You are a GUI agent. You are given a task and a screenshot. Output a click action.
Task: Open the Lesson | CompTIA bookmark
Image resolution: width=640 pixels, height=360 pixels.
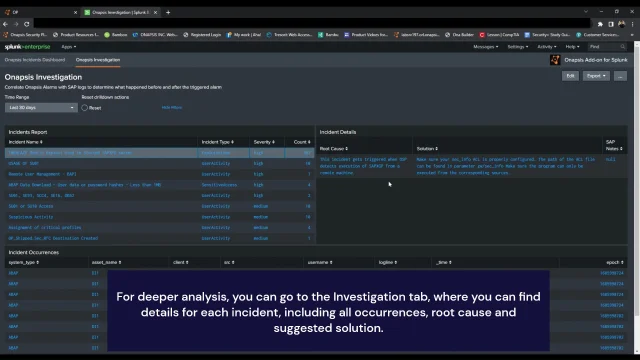[500, 35]
